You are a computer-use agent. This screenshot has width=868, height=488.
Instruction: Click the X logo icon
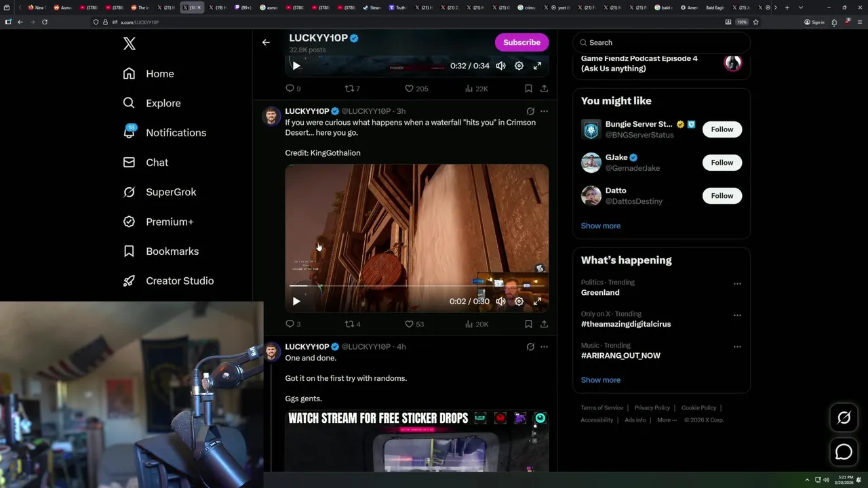point(130,44)
